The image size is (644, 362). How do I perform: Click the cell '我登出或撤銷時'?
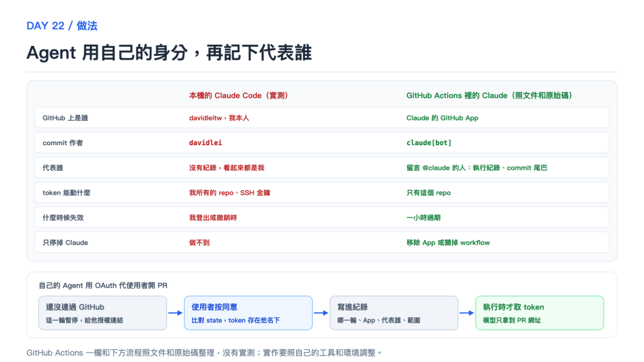pos(213,218)
